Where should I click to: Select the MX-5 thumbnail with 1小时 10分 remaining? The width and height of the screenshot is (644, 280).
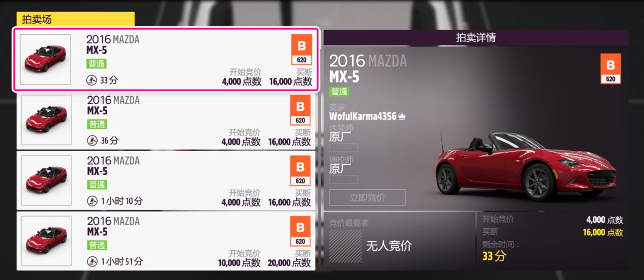pyautogui.click(x=46, y=180)
